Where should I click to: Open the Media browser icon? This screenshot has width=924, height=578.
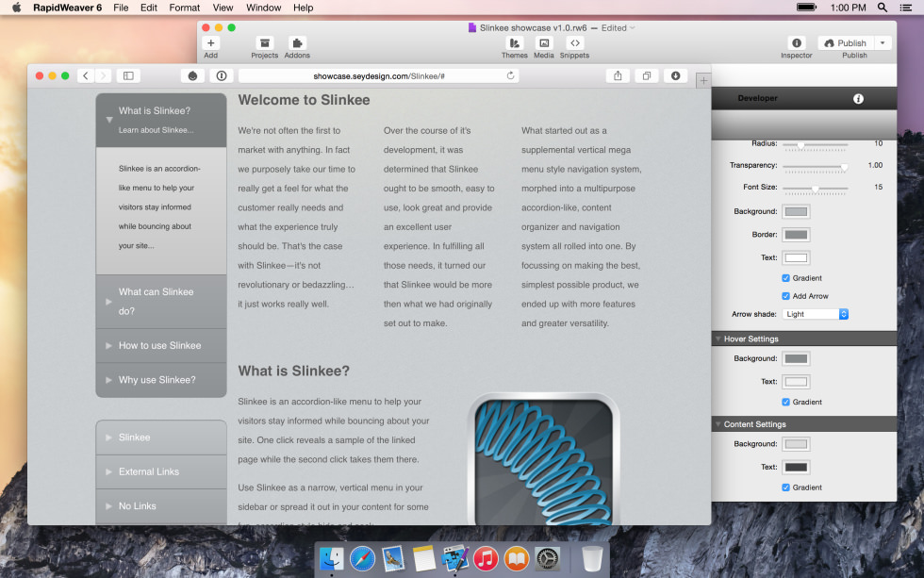pos(544,43)
